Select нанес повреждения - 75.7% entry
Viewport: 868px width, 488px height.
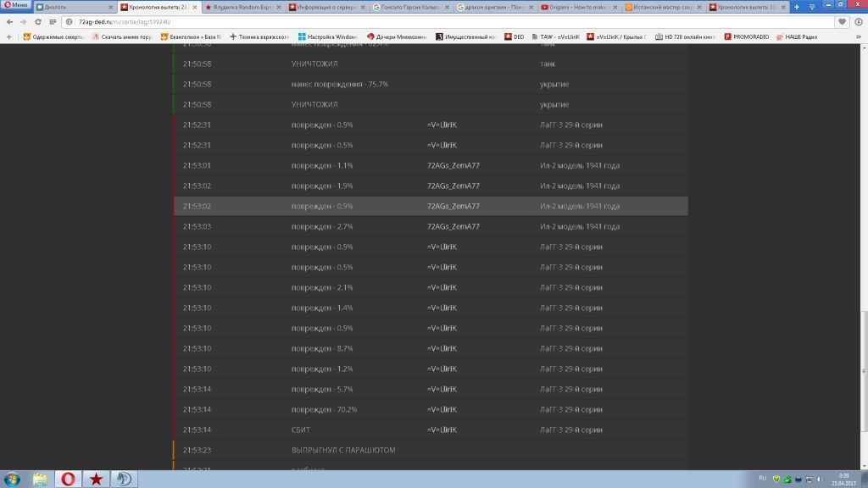point(340,84)
